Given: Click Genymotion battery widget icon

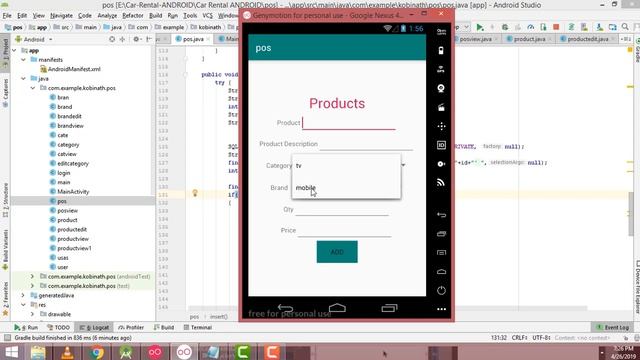Looking at the screenshot, I should [x=441, y=51].
